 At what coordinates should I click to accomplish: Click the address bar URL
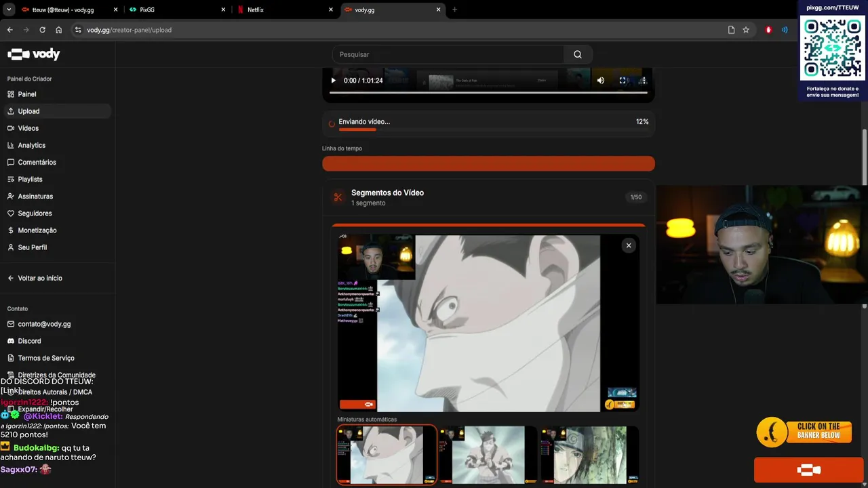129,30
